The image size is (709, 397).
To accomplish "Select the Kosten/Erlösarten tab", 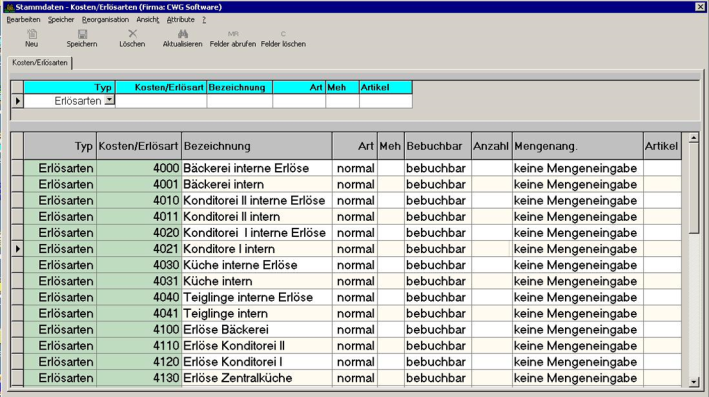I will pos(40,63).
